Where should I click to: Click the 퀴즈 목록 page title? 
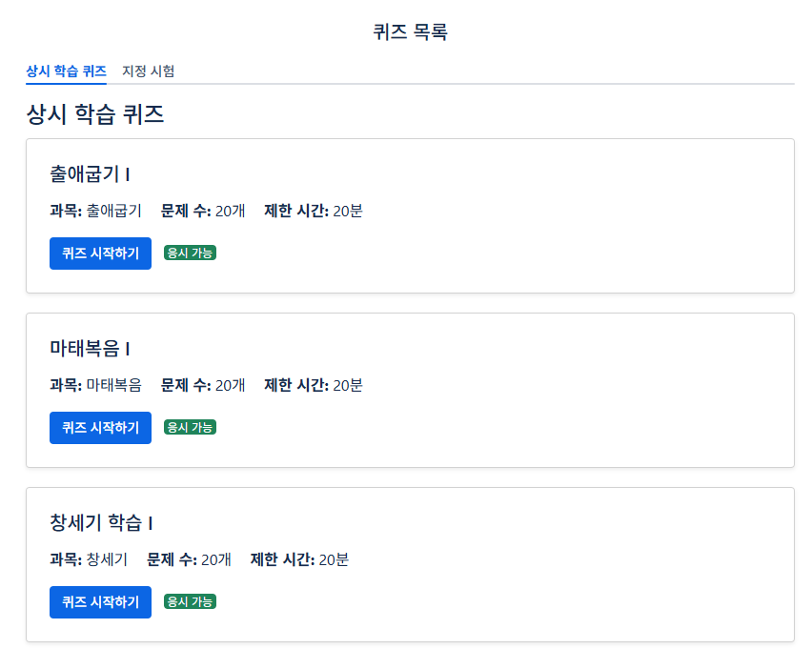(x=410, y=32)
